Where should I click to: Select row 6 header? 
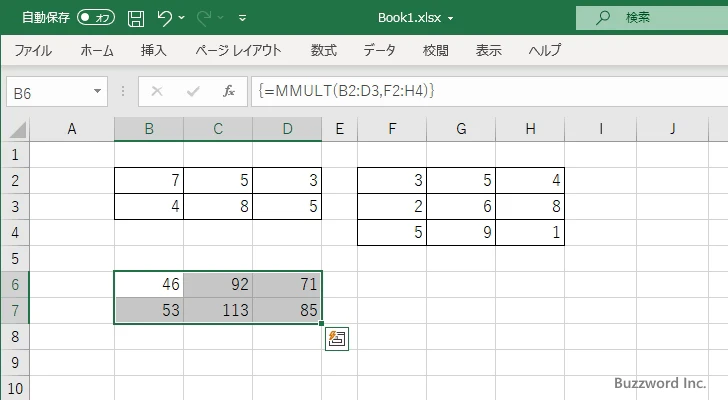tap(15, 284)
